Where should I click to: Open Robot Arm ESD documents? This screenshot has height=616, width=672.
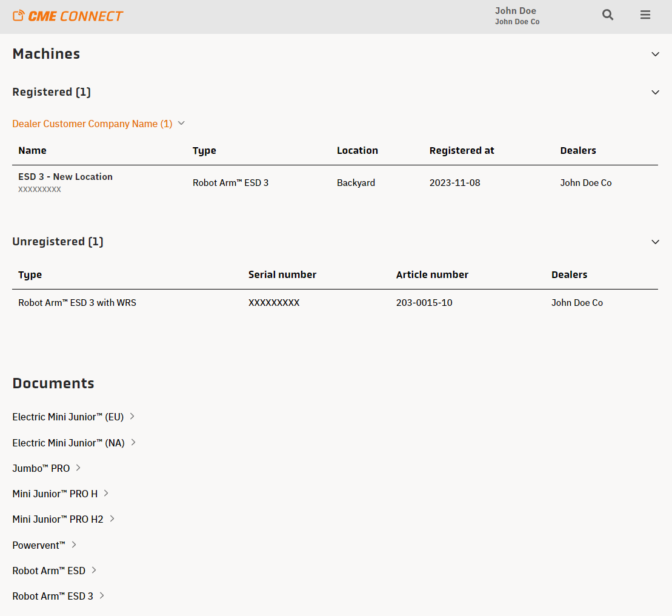click(49, 571)
